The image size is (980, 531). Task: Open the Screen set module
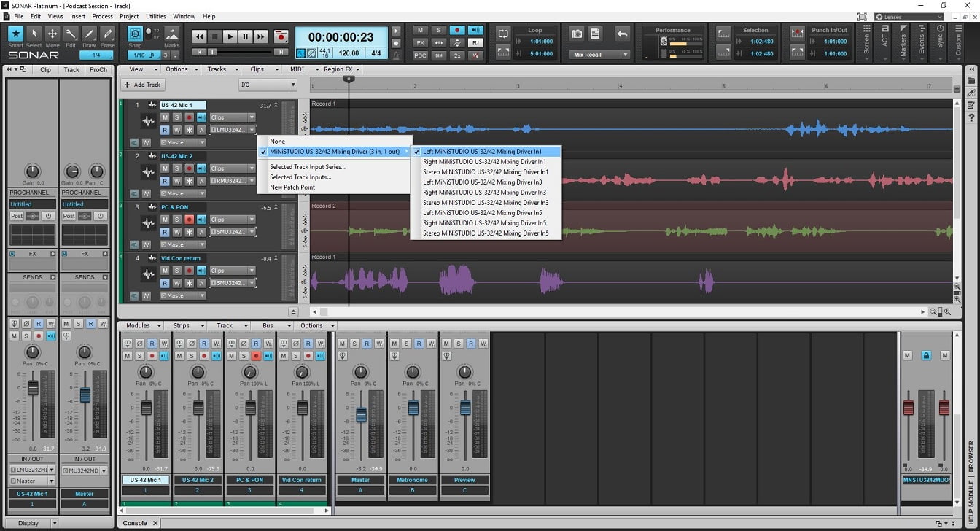click(x=866, y=44)
